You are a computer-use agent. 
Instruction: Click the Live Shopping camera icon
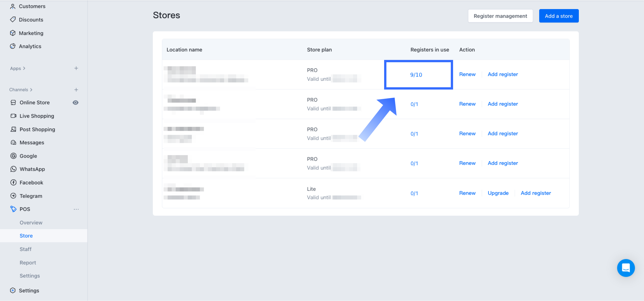[x=13, y=116]
